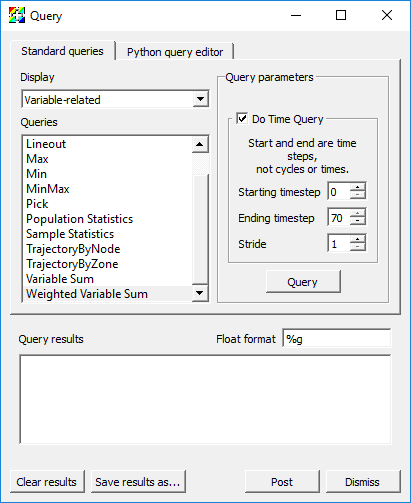This screenshot has height=503, width=411.
Task: Click the Ending timestep input field
Action: tap(339, 218)
